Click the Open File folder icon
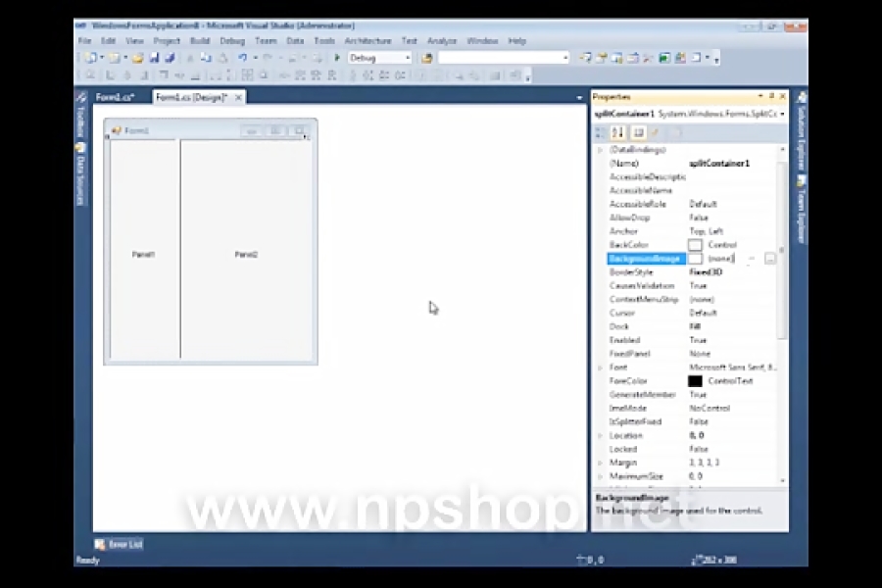Screen dimensions: 882x588 (138, 58)
